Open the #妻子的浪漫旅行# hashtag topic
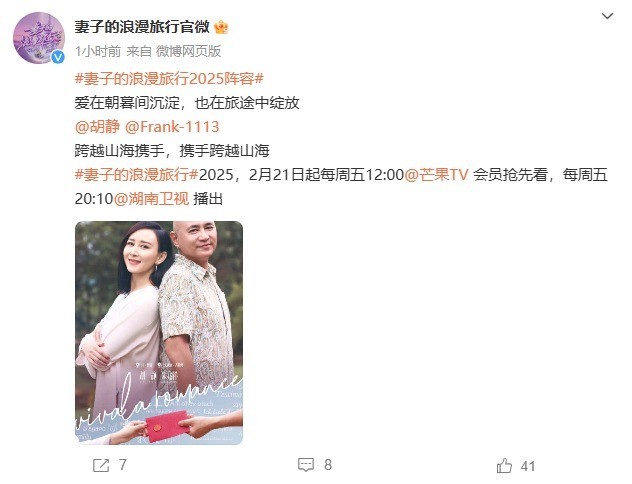This screenshot has width=632, height=484. (x=137, y=174)
